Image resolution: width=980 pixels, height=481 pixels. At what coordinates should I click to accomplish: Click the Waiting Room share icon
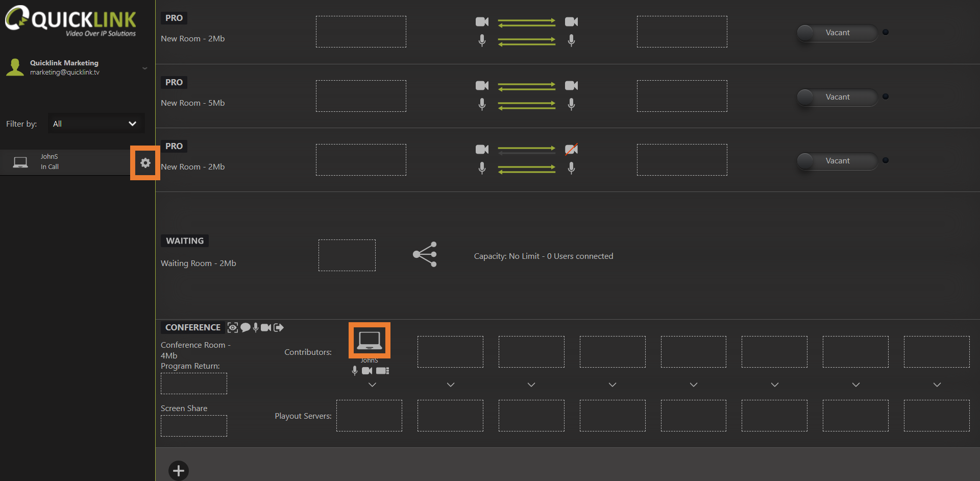pos(425,254)
